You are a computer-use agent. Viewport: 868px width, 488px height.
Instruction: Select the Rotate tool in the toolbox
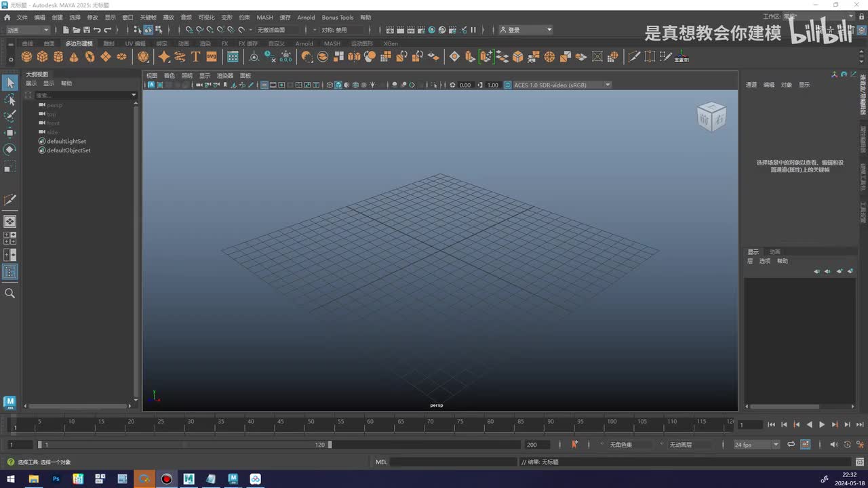[9, 150]
